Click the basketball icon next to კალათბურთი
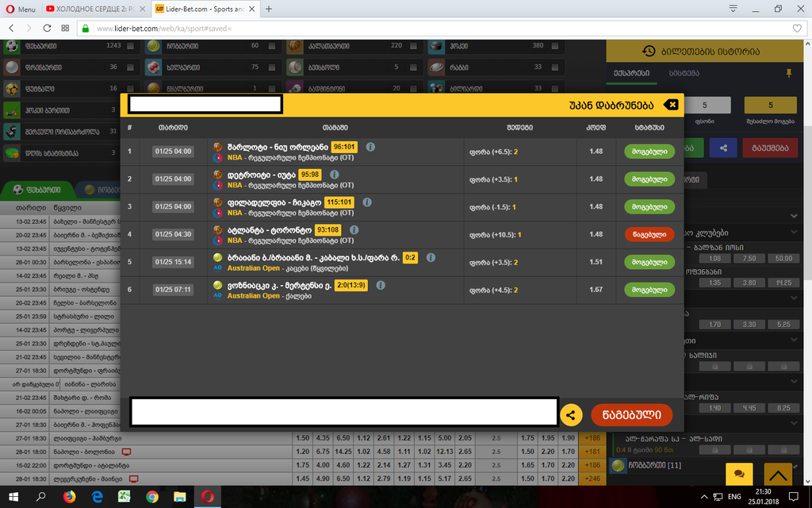 [295, 46]
